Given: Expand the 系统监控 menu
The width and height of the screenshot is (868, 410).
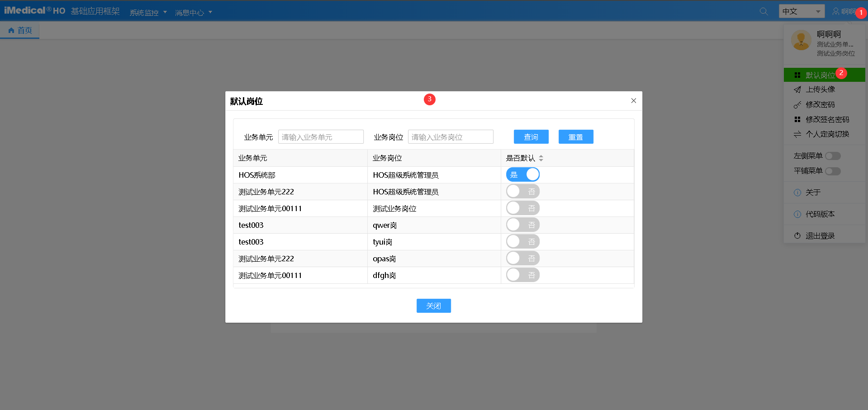Looking at the screenshot, I should pyautogui.click(x=148, y=13).
